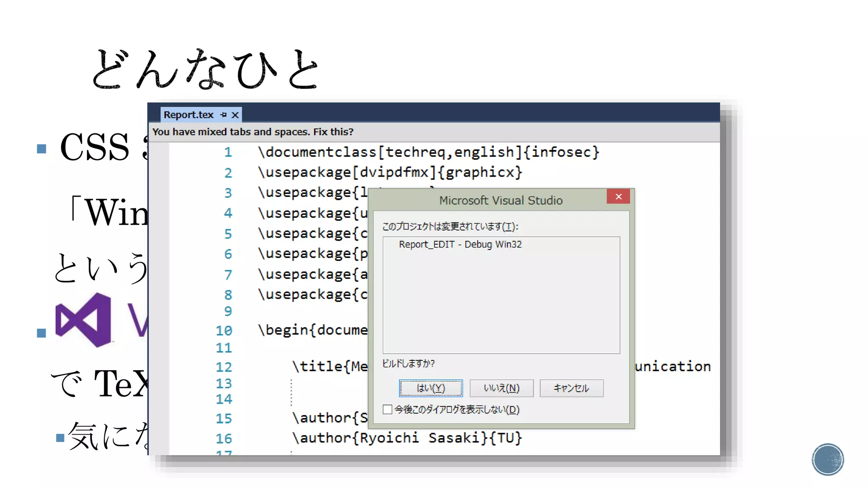Click the キャンセル button

571,388
